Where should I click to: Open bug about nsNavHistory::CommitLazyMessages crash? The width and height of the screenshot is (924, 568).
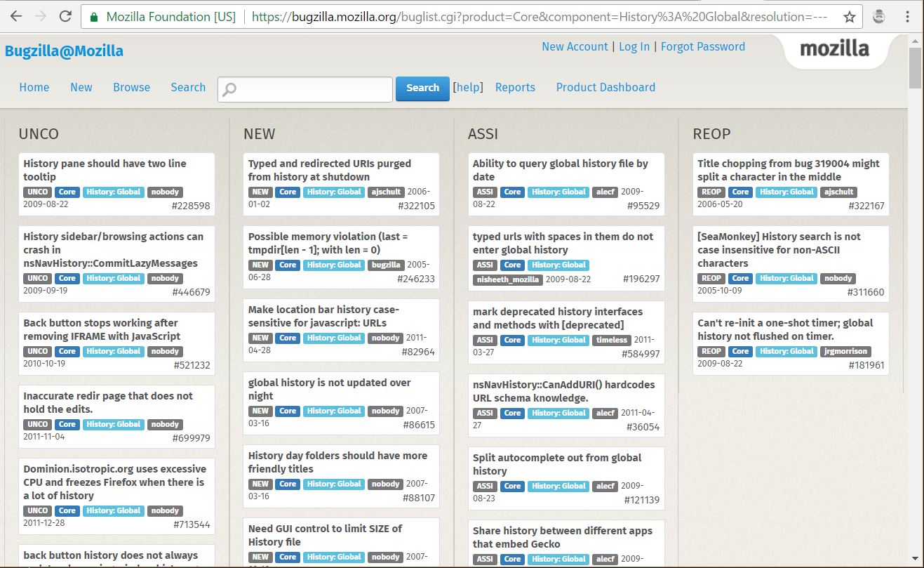113,250
